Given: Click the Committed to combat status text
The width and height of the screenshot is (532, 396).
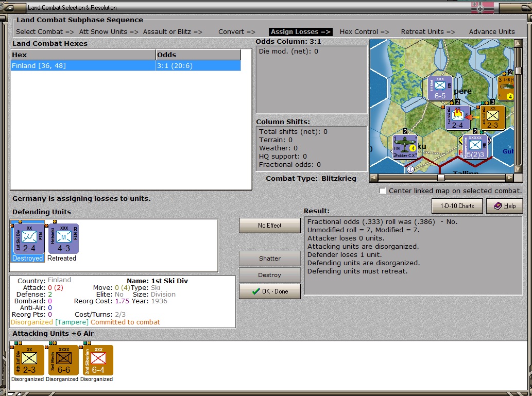Looking at the screenshot, I should coord(125,322).
